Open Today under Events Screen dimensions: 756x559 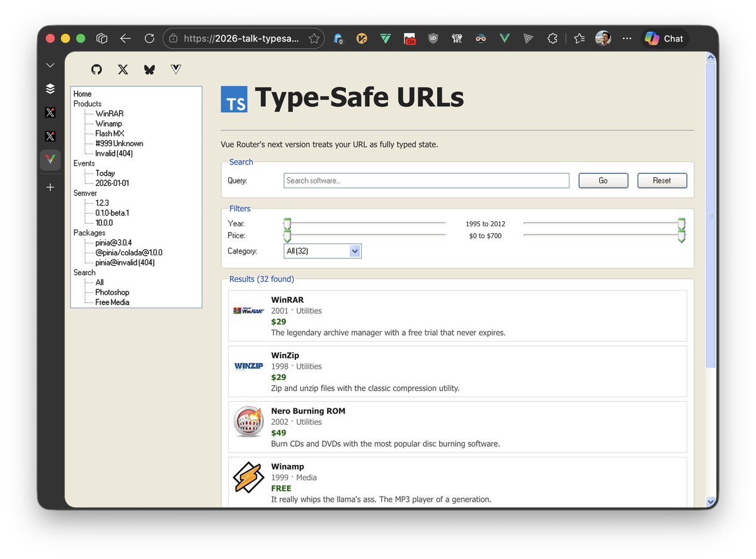[105, 173]
